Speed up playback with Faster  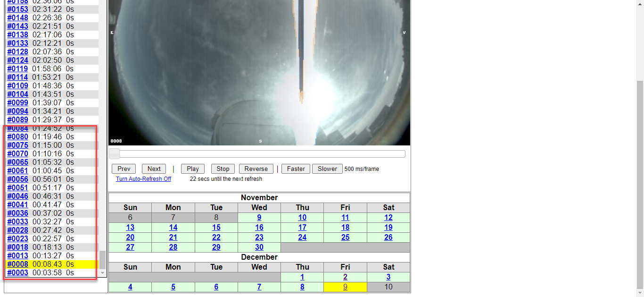click(x=296, y=169)
